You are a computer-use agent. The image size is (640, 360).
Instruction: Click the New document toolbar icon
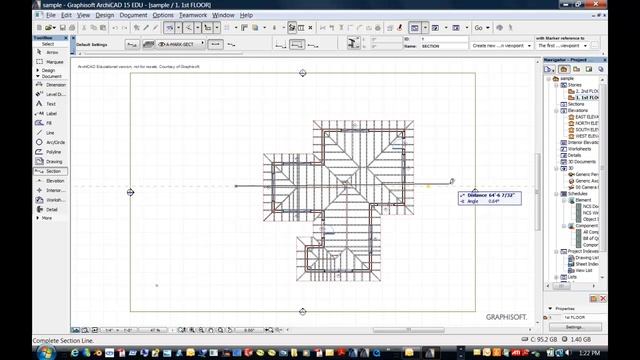(x=39, y=28)
